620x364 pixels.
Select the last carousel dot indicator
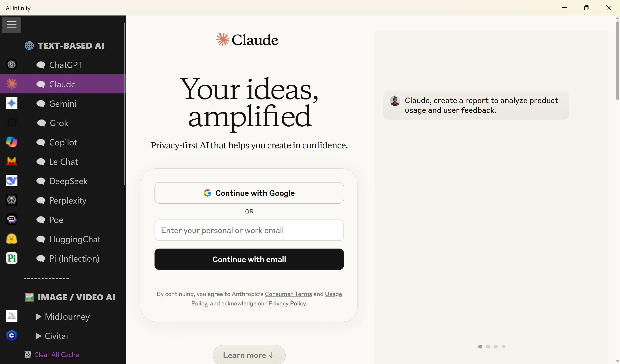click(503, 347)
